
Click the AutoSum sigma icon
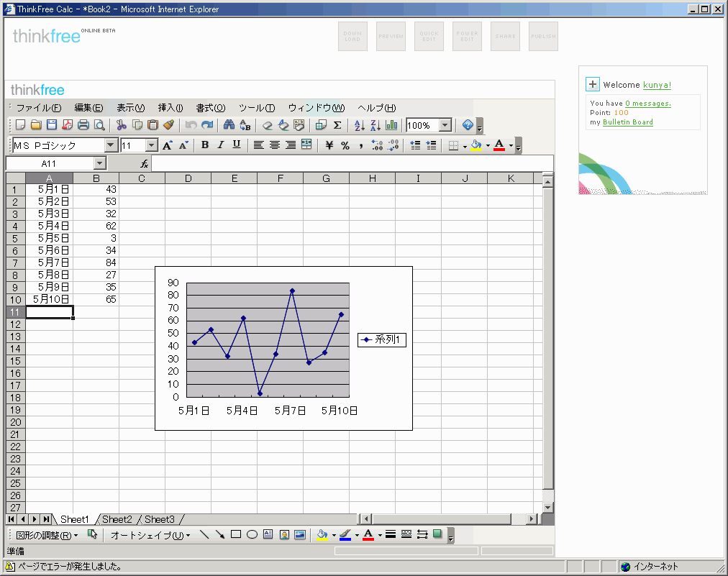(337, 125)
